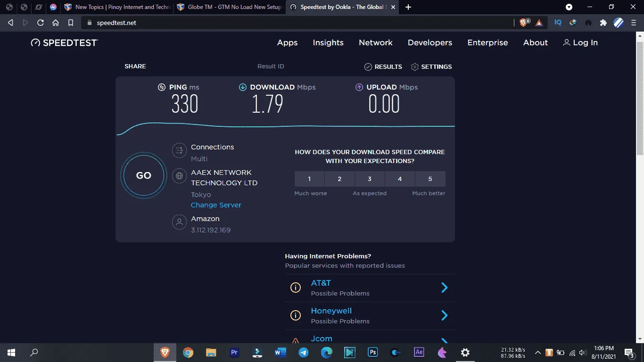Open the tab search dropdown arrow
The image size is (644, 362).
[569, 7]
